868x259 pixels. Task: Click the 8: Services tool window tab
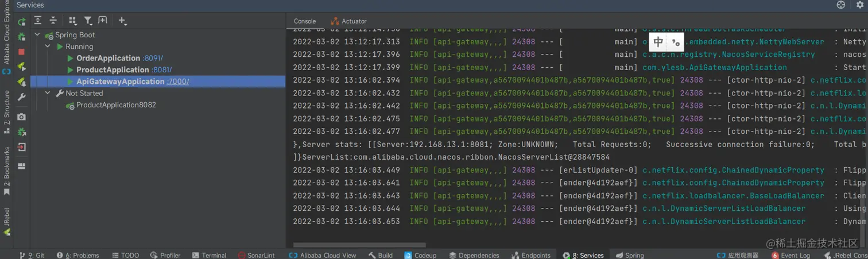583,255
